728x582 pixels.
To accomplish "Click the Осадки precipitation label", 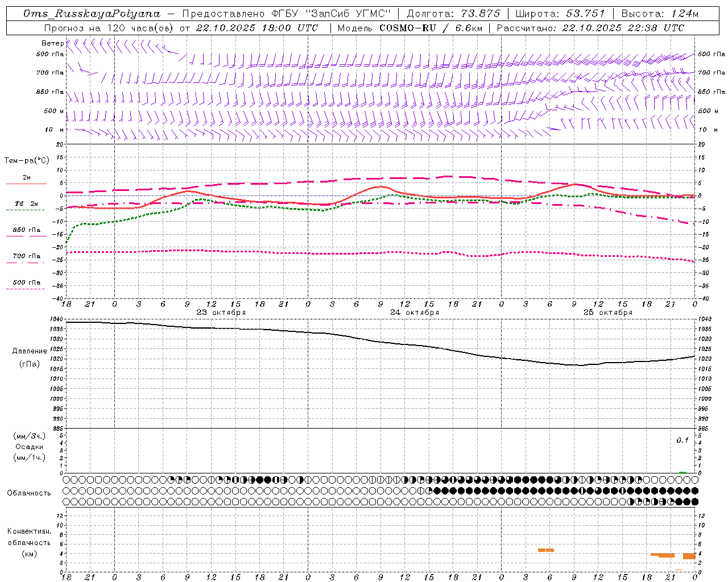I will [x=30, y=447].
